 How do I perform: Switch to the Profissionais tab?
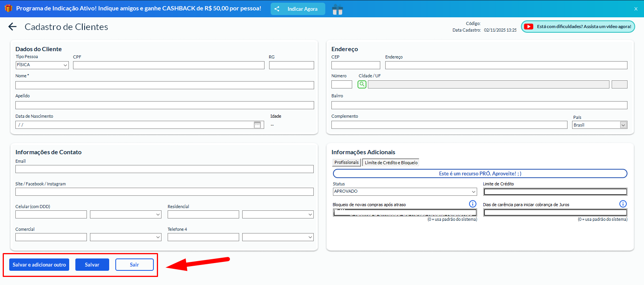click(346, 163)
